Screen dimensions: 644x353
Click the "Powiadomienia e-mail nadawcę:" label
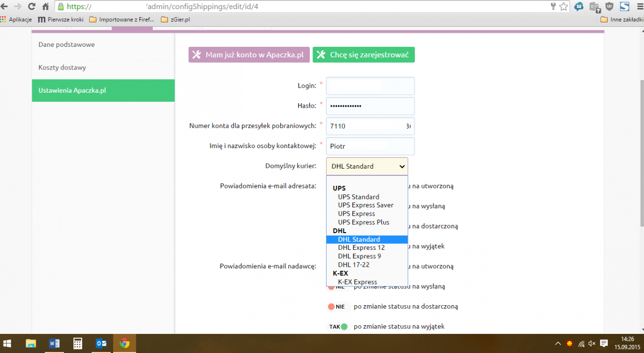pos(268,266)
